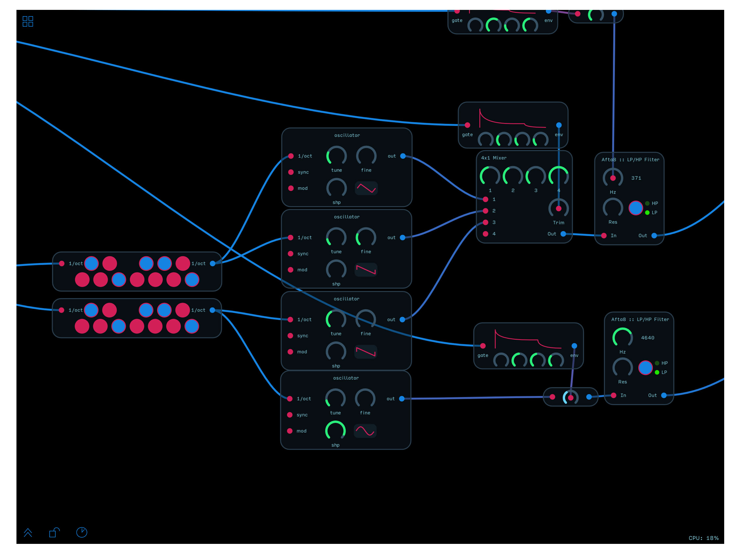Click the double chevron up icon

click(x=28, y=532)
